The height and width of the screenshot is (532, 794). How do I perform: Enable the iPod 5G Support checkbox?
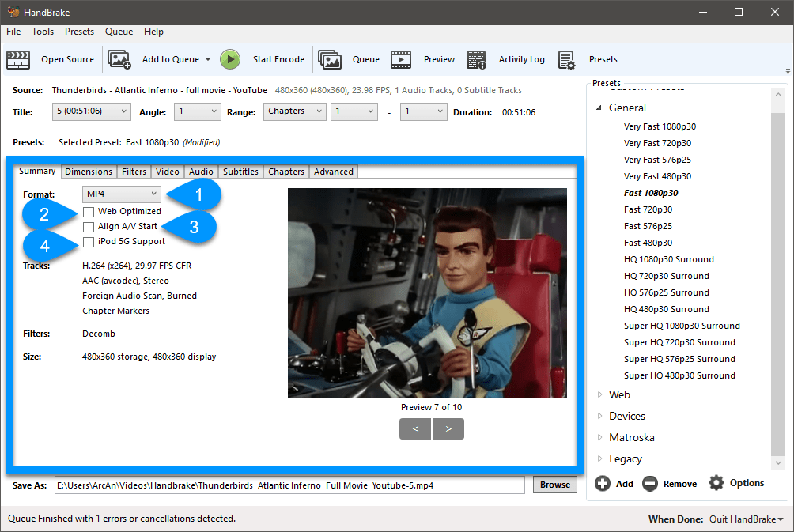89,242
